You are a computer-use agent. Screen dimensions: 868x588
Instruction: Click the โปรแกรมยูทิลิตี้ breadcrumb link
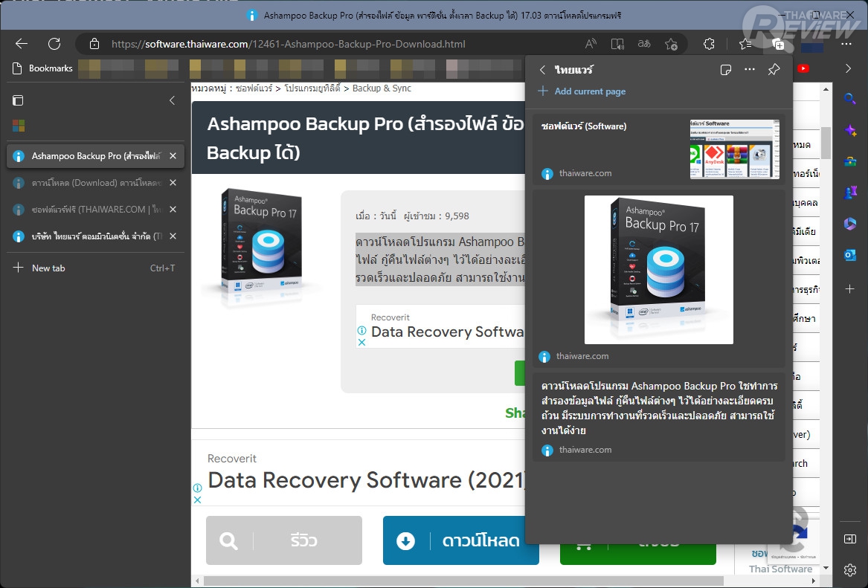tap(312, 88)
